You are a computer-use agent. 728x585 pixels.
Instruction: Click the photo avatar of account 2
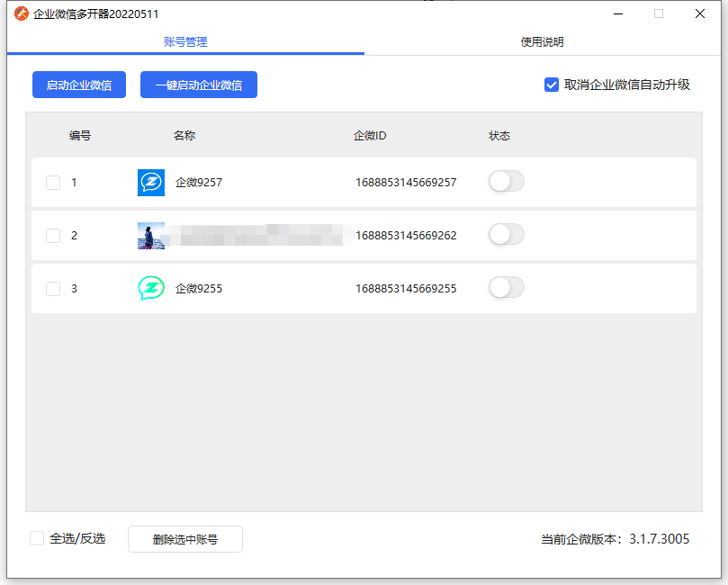point(151,236)
